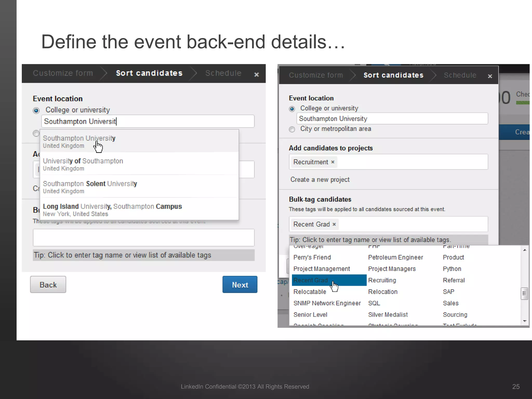Select College or university radio in right dialog

[x=292, y=109]
